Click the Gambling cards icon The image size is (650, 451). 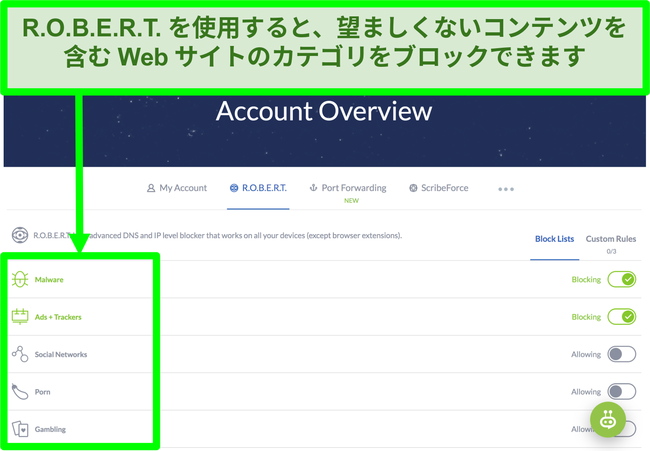pyautogui.click(x=20, y=429)
